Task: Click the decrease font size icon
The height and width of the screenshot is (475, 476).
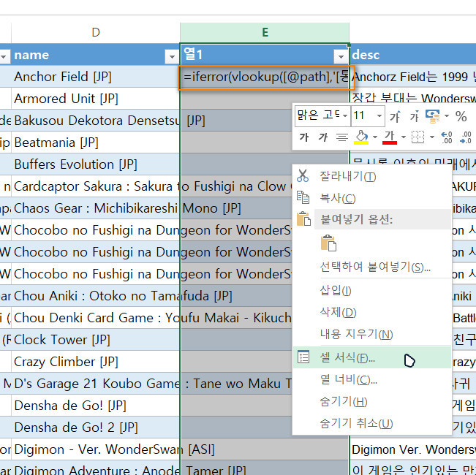Action: 414,116
